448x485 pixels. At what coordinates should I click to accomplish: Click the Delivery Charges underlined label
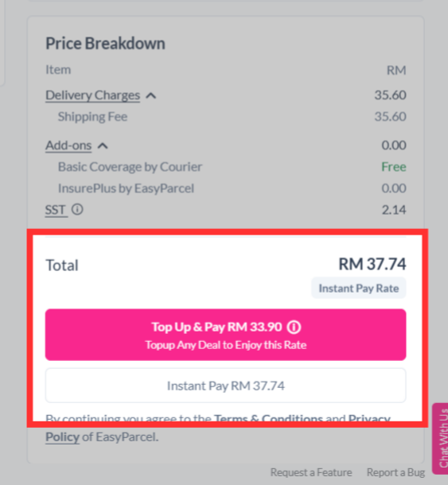[92, 95]
